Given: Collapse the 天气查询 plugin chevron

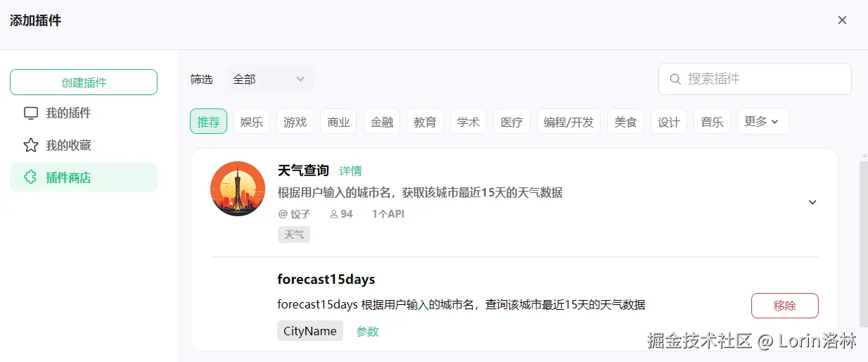Looking at the screenshot, I should (812, 202).
